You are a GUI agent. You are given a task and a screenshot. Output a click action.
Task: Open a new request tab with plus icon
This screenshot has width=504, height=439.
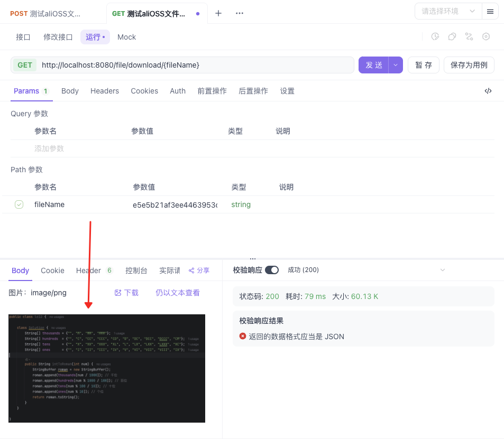coord(218,13)
